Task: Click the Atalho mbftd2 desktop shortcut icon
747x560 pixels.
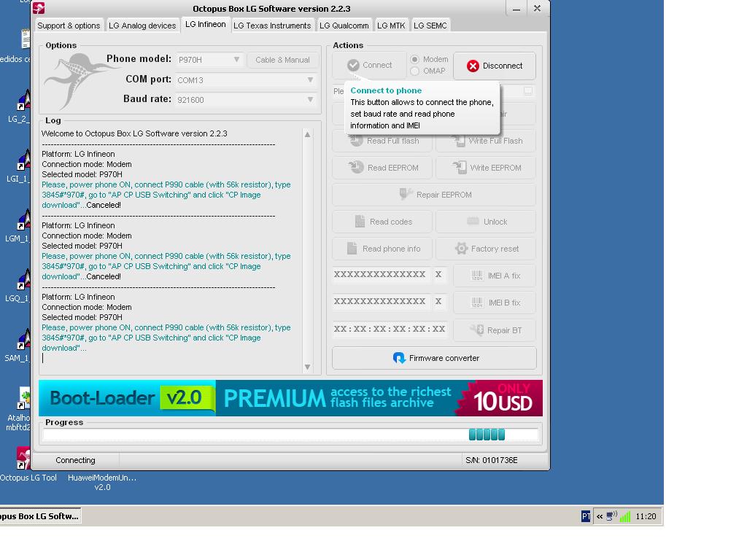Action: click(24, 399)
